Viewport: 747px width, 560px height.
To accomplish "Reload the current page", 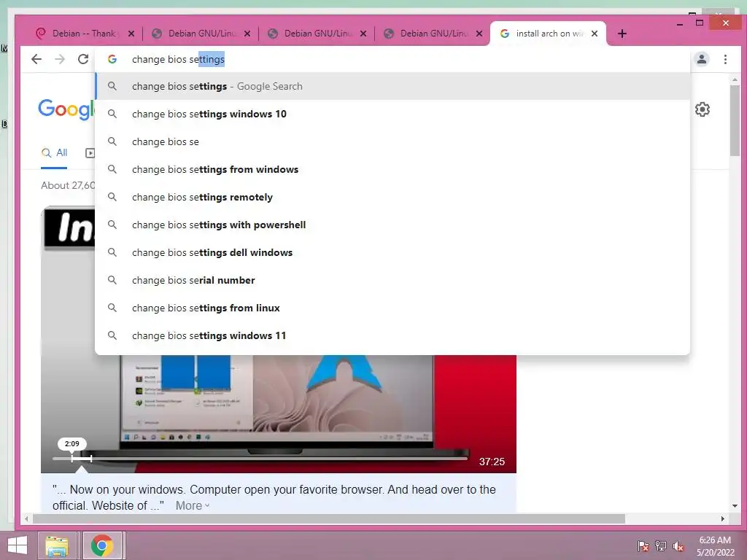I will pos(83,59).
